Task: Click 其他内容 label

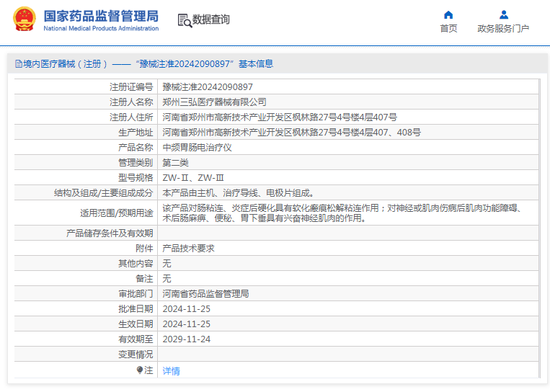Action: click(x=136, y=263)
